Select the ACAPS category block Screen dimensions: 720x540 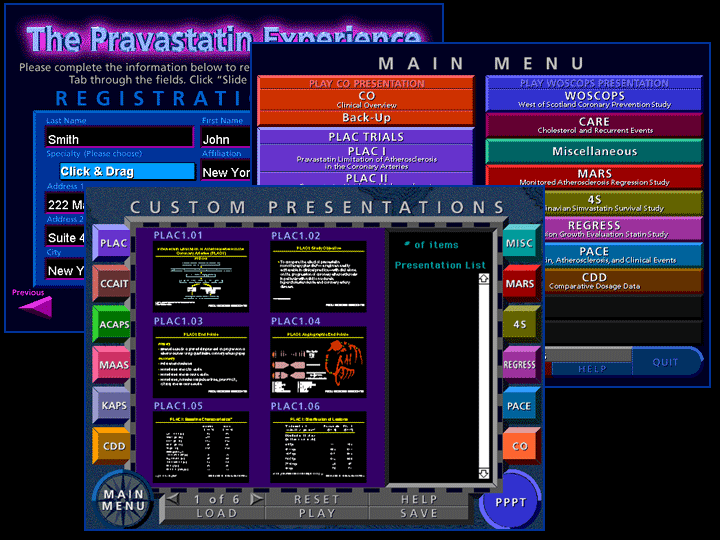(112, 324)
